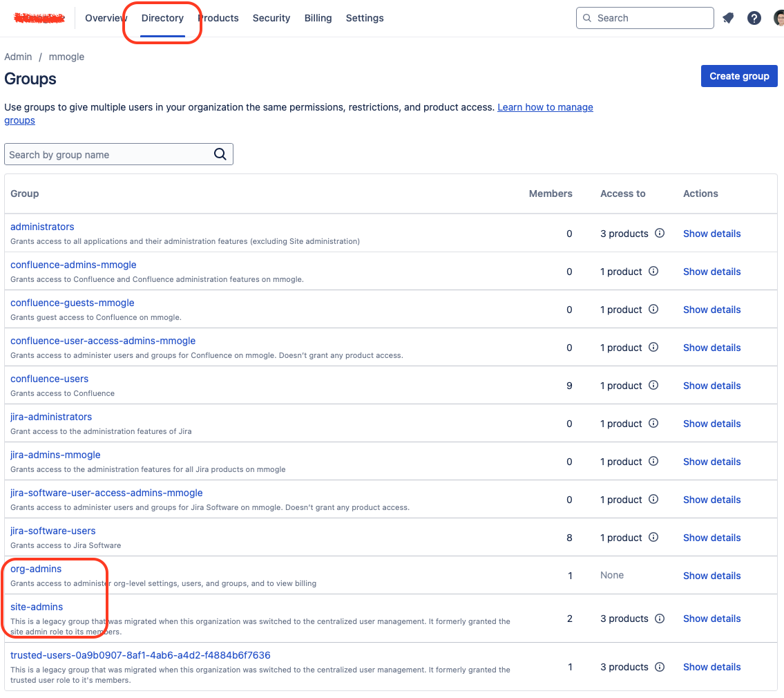
Task: Click magnifier icon in group name search
Action: 220,154
